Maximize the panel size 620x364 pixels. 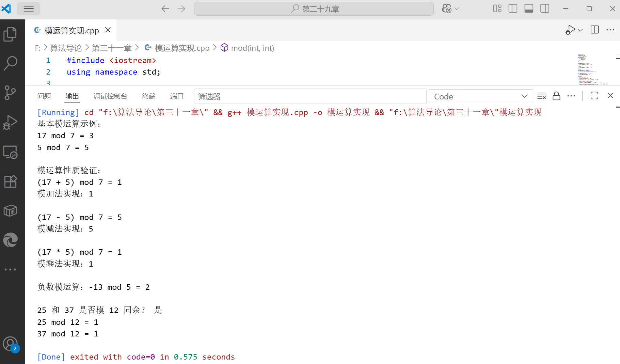[x=594, y=96]
